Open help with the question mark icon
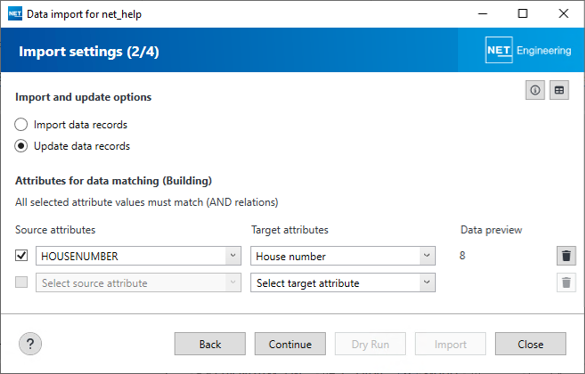This screenshot has width=585, height=374. click(x=30, y=343)
